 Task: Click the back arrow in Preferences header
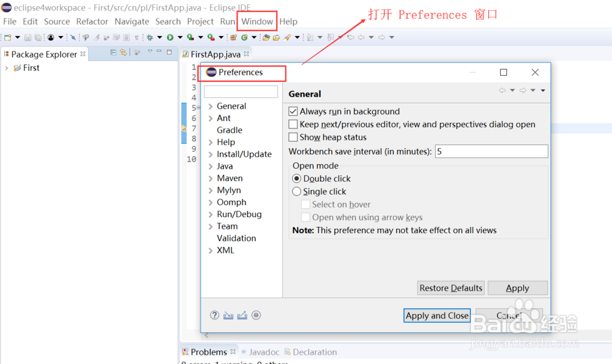502,91
